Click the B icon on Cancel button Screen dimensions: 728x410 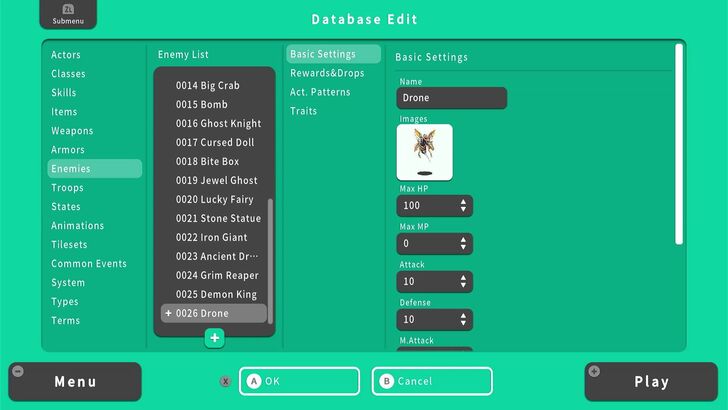tap(386, 381)
